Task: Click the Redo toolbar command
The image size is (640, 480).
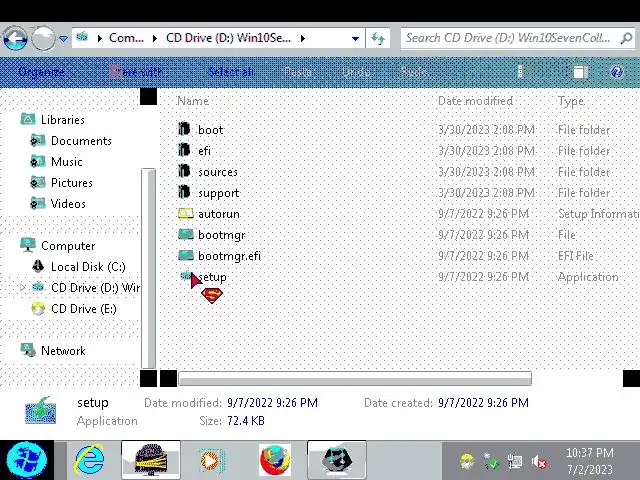Action: (414, 72)
